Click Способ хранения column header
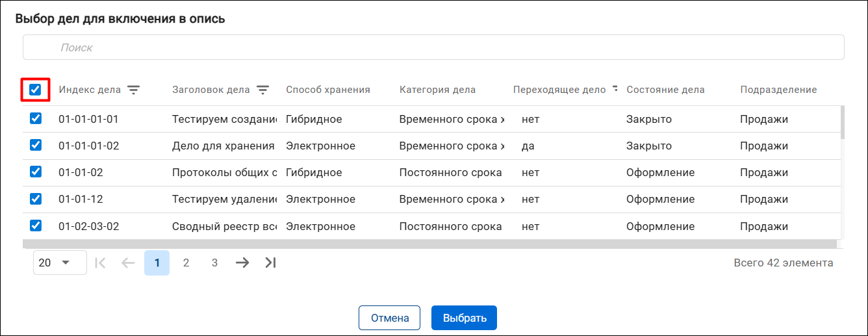 point(328,90)
